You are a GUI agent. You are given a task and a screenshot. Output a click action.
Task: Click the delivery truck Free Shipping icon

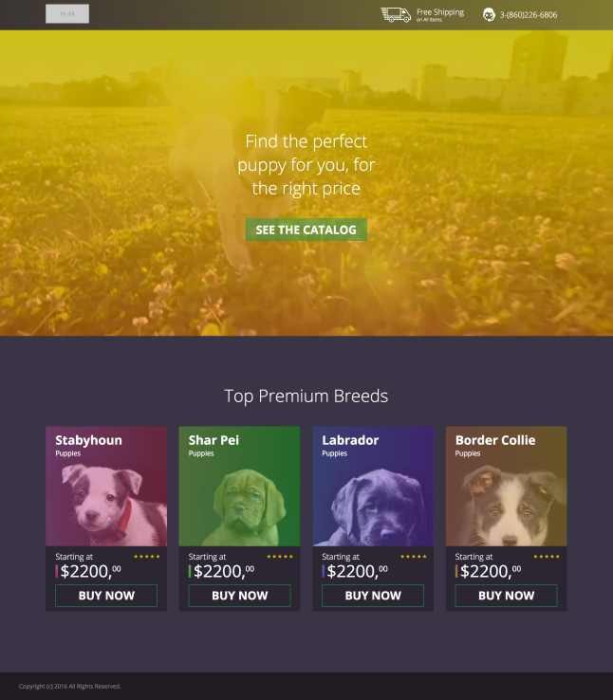[396, 15]
